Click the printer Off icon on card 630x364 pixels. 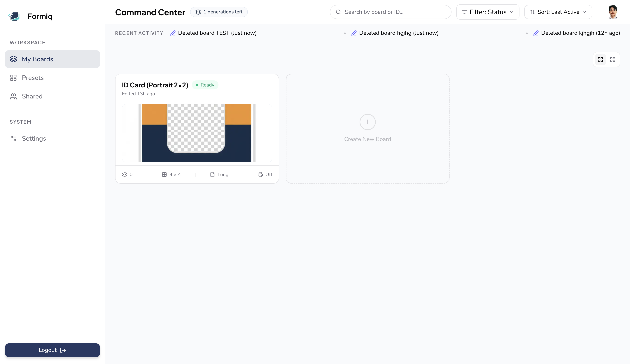tap(260, 175)
